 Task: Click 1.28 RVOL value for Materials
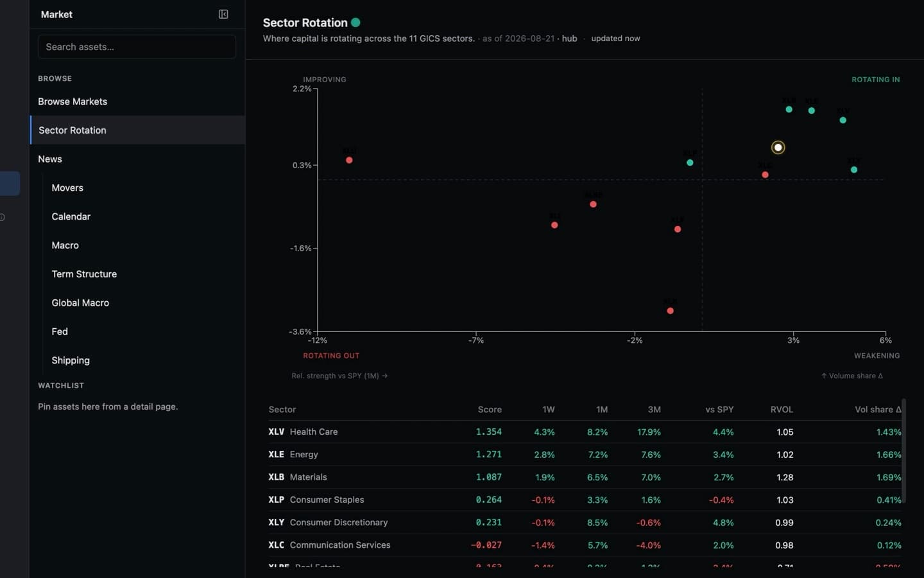pyautogui.click(x=785, y=477)
